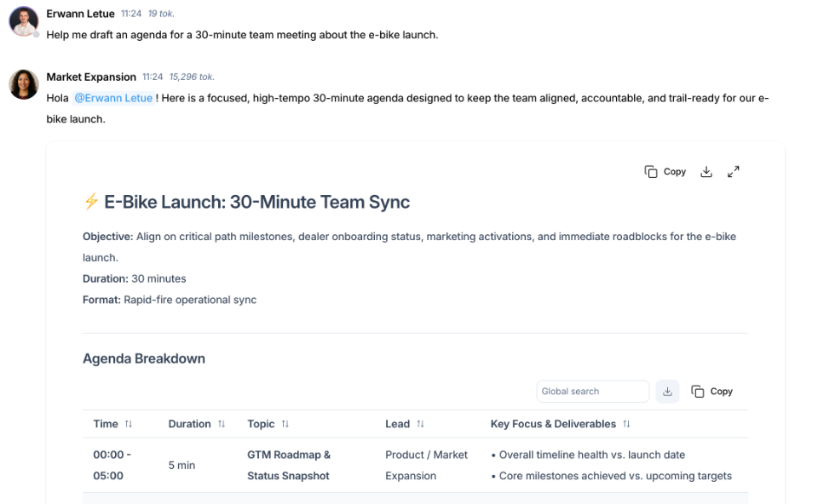Click Erwann's message about drafting an agenda

point(242,35)
